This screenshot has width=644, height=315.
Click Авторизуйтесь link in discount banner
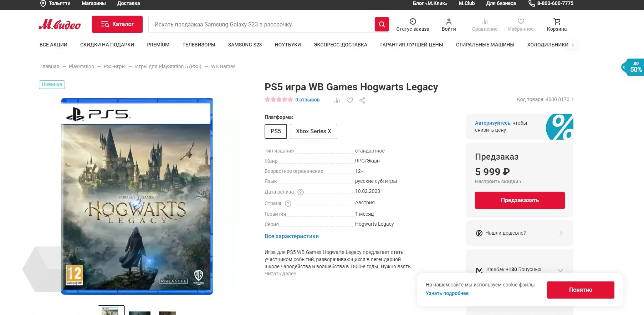(x=493, y=123)
